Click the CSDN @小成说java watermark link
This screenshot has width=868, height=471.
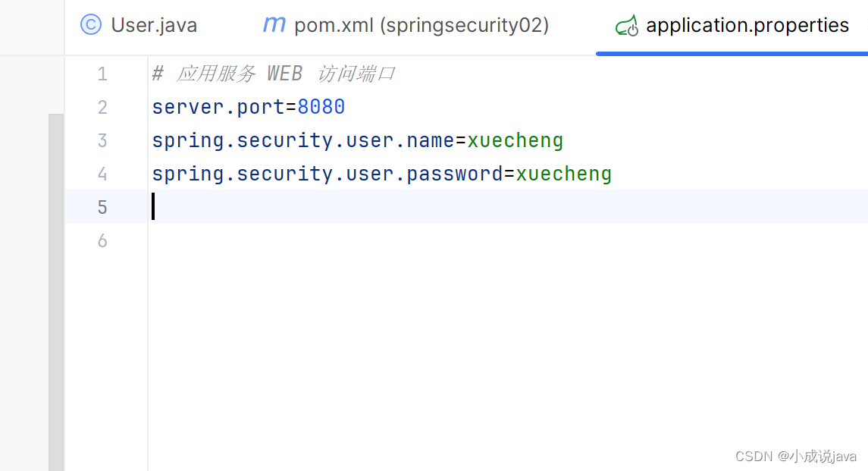pyautogui.click(x=794, y=457)
